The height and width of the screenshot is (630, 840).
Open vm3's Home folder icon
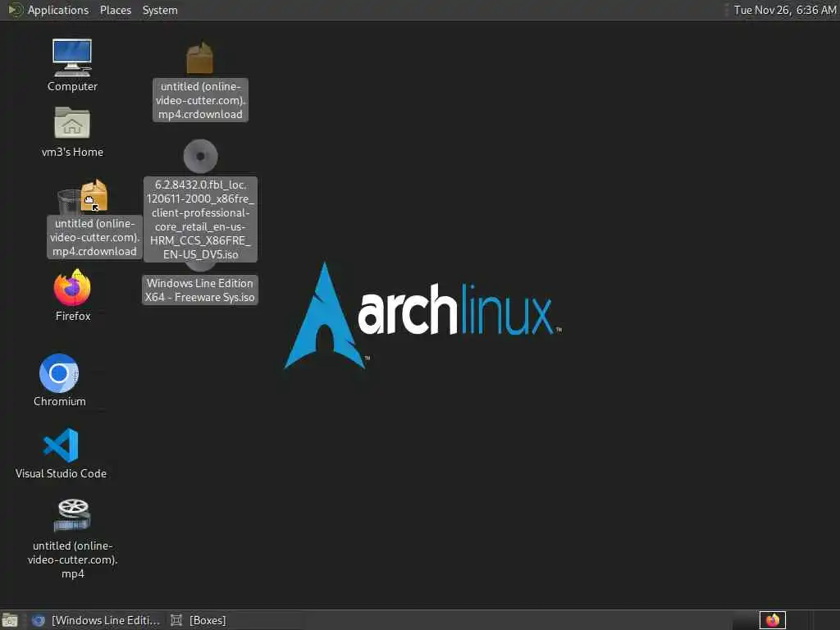coord(72,122)
